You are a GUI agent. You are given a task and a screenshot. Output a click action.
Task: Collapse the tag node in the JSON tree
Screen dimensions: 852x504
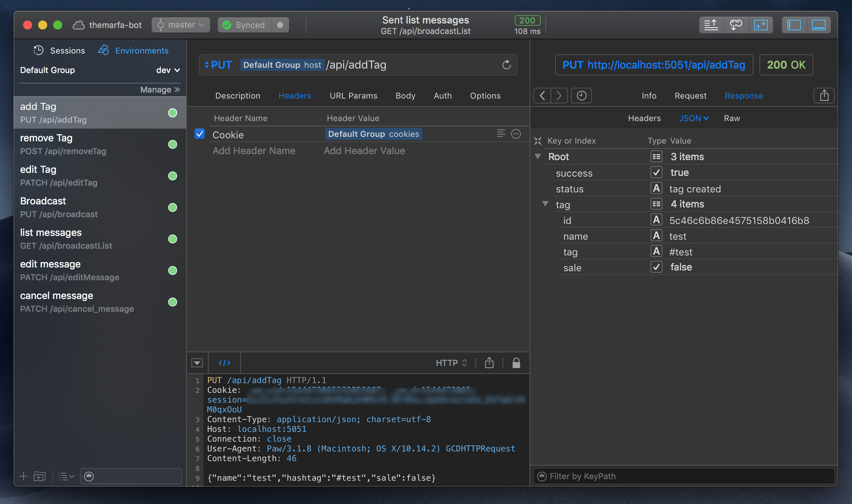click(x=545, y=204)
